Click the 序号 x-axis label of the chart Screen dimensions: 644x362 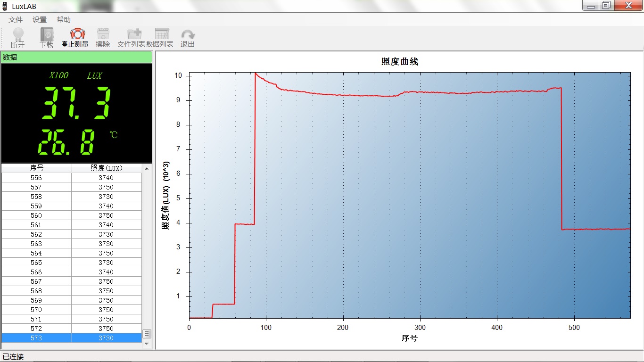click(x=410, y=338)
